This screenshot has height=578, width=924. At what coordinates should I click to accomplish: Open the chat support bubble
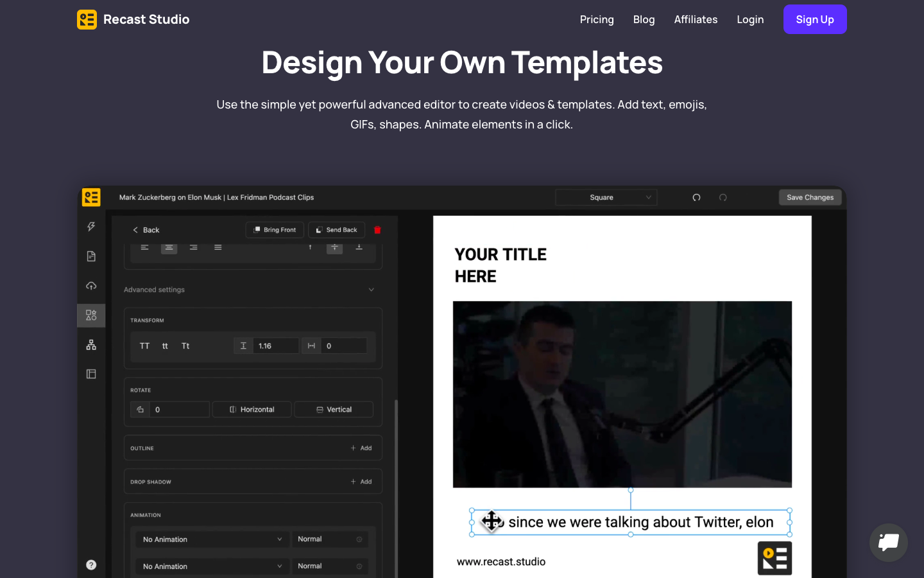(x=888, y=543)
